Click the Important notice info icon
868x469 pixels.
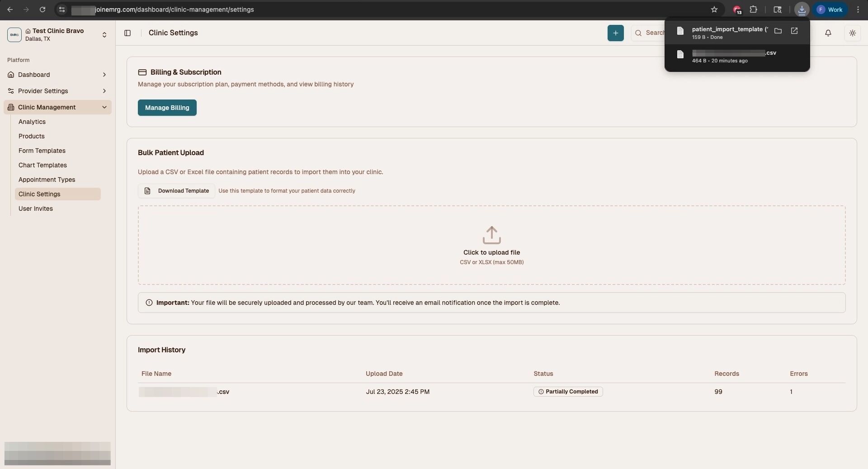click(149, 303)
